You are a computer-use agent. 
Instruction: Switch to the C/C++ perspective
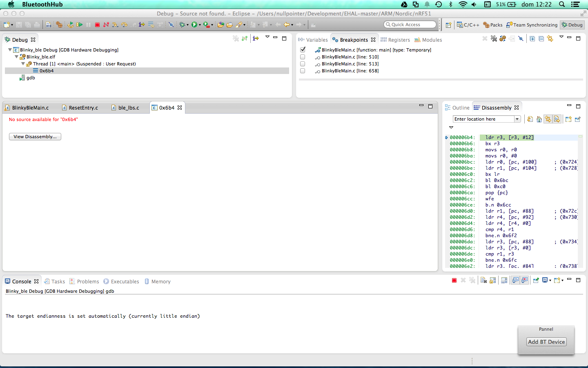coord(468,25)
